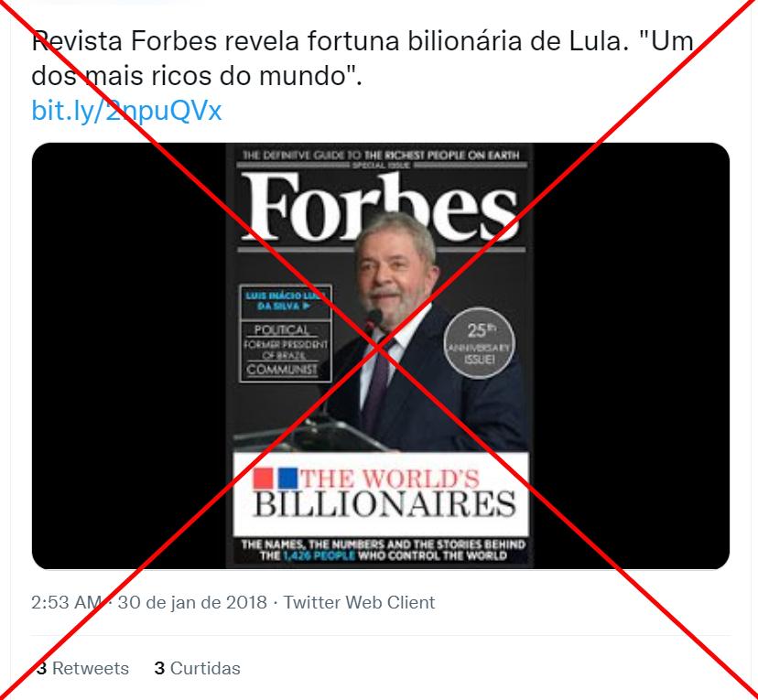View the list of 3 Retweets
758x700 pixels.
coord(82,668)
